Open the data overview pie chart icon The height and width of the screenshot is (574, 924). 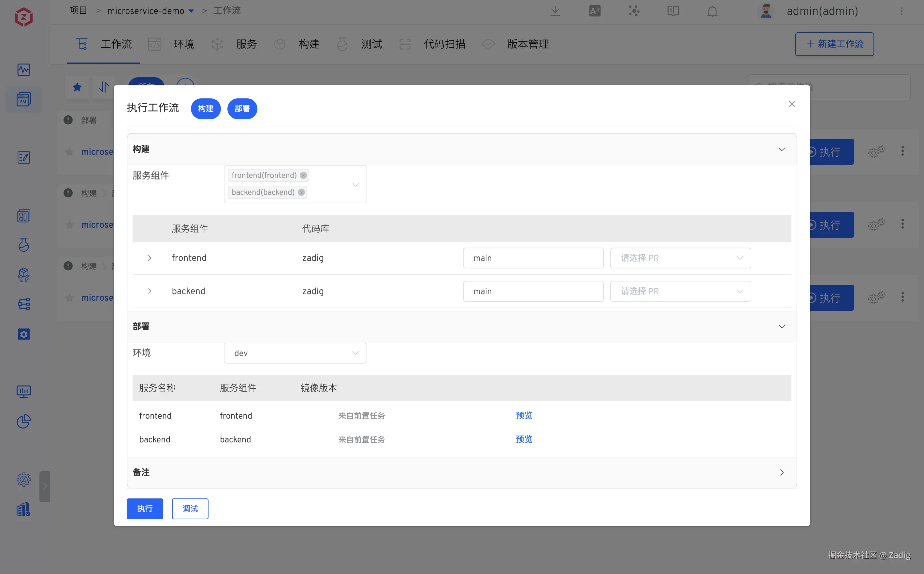click(23, 421)
